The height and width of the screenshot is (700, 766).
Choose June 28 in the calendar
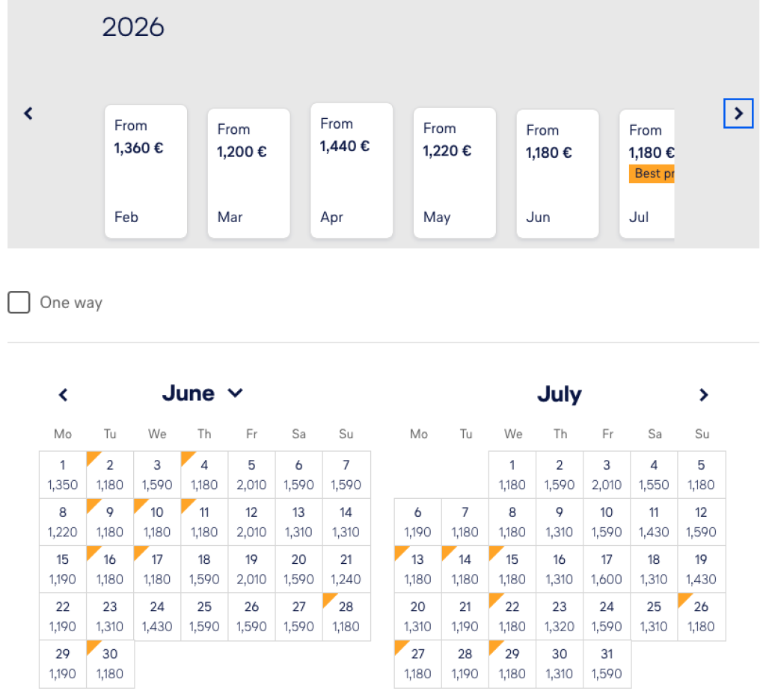[x=346, y=616]
